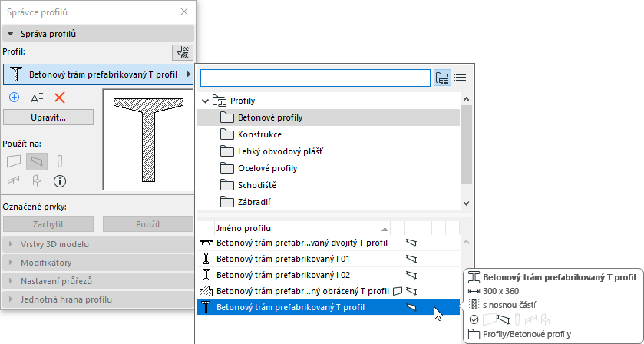Click the Zachytit button

point(48,224)
